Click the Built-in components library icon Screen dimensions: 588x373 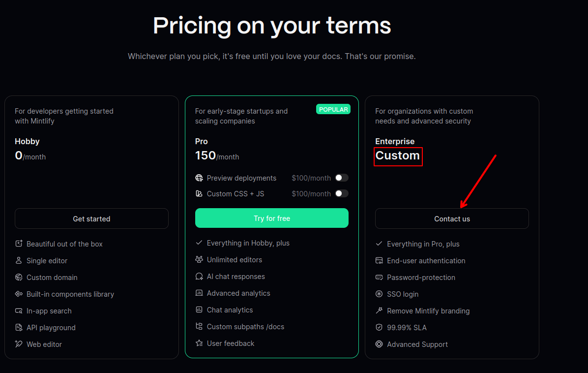(x=18, y=294)
